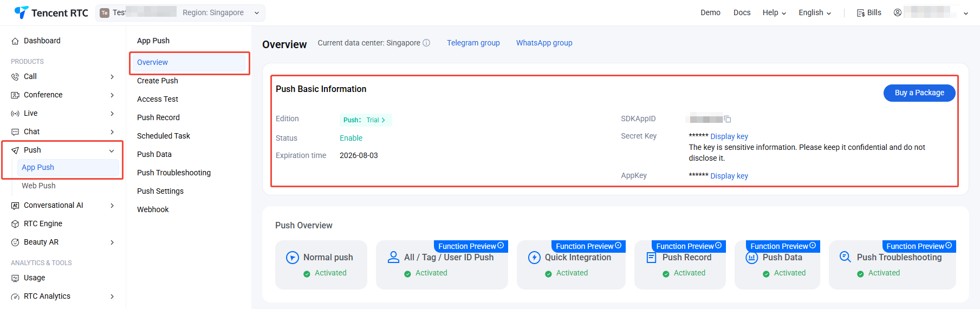Click the Bills receipt icon
980x309 pixels.
860,13
